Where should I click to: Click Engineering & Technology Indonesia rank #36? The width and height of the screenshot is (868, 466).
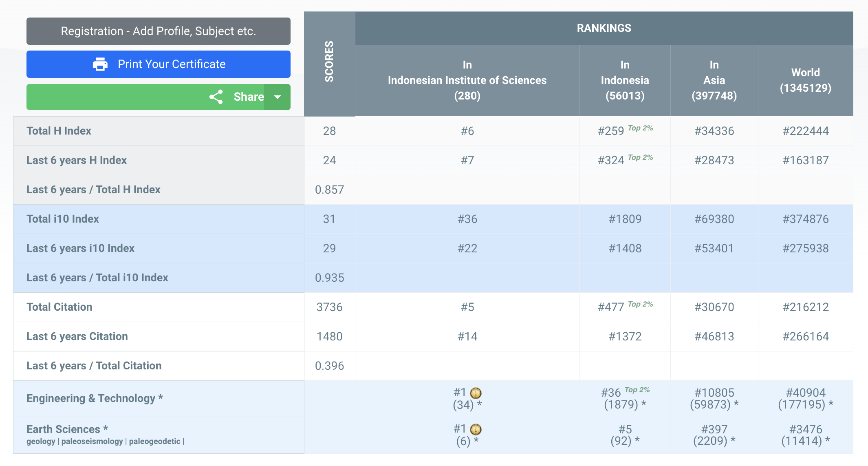(611, 393)
